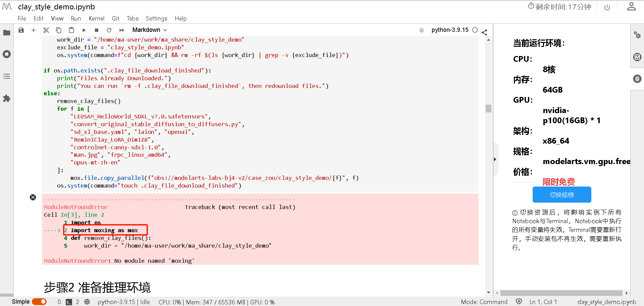Open the table of contents panel

(x=7, y=76)
